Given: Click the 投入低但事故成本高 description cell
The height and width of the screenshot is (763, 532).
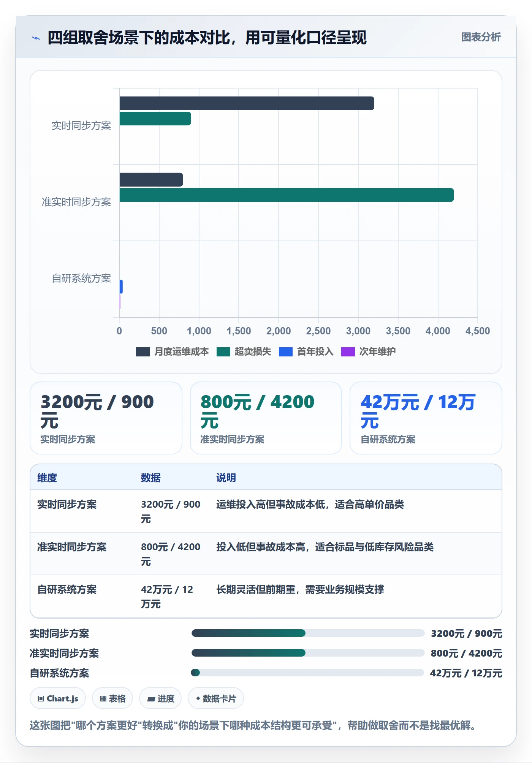Looking at the screenshot, I should [x=325, y=547].
